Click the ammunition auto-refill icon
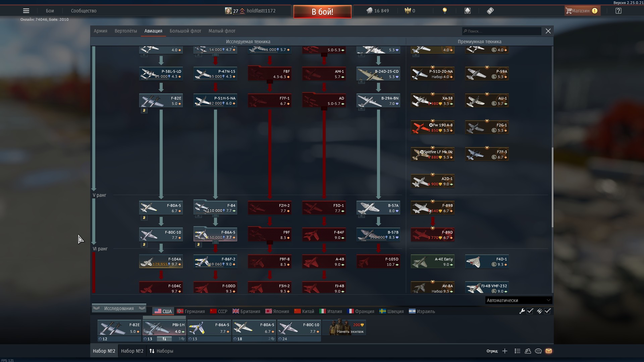The image size is (644, 362). point(539,311)
